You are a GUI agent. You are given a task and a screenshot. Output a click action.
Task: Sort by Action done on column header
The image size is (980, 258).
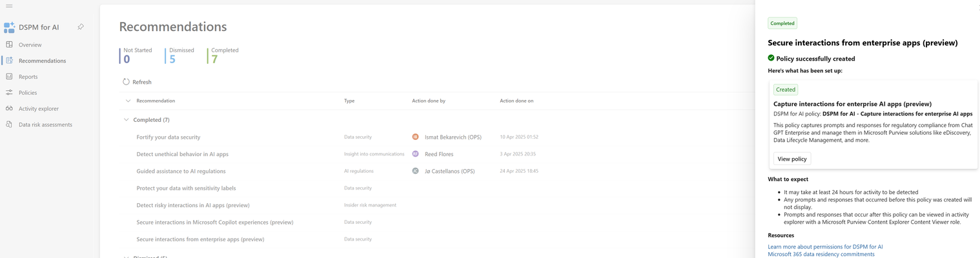point(516,101)
